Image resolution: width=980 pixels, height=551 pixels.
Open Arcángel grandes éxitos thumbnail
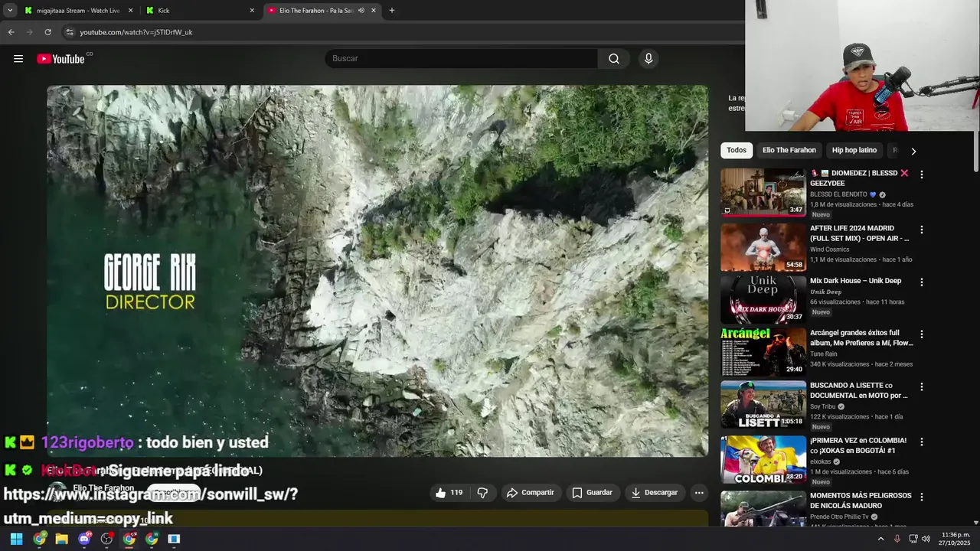click(x=763, y=352)
